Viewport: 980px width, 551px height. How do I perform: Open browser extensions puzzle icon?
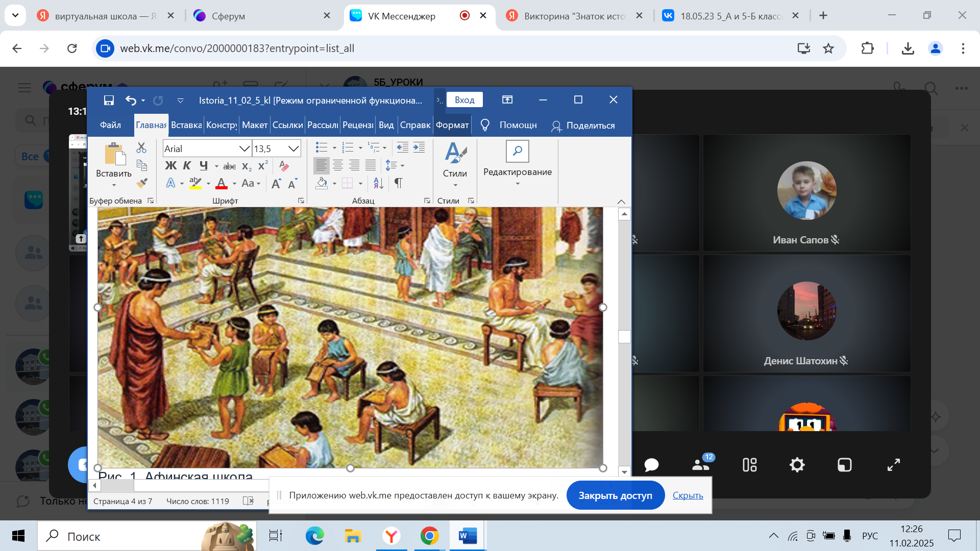tap(867, 48)
